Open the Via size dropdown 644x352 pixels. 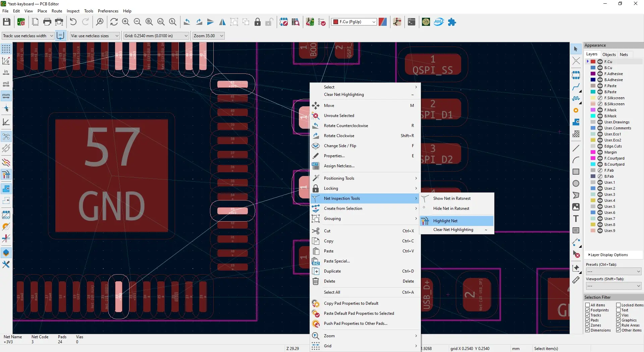[95, 36]
